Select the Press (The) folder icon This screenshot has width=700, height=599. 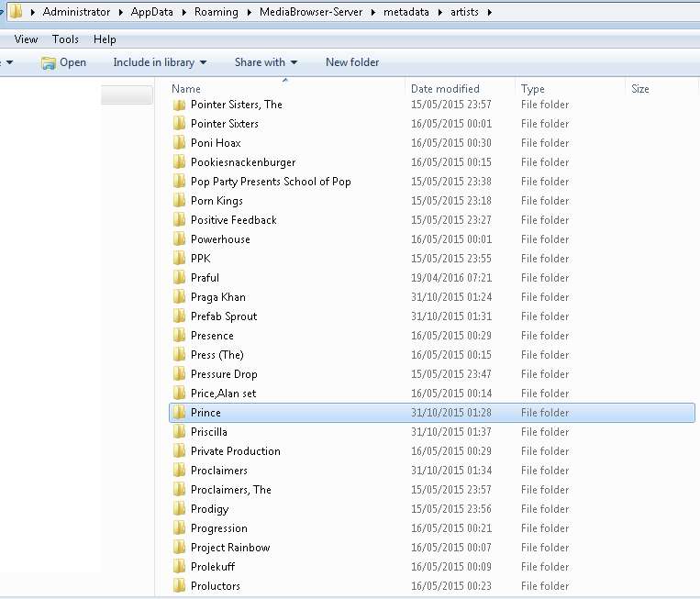179,354
